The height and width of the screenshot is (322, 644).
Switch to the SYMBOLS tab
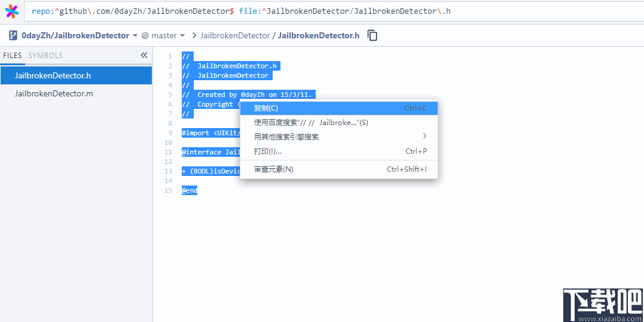click(45, 56)
